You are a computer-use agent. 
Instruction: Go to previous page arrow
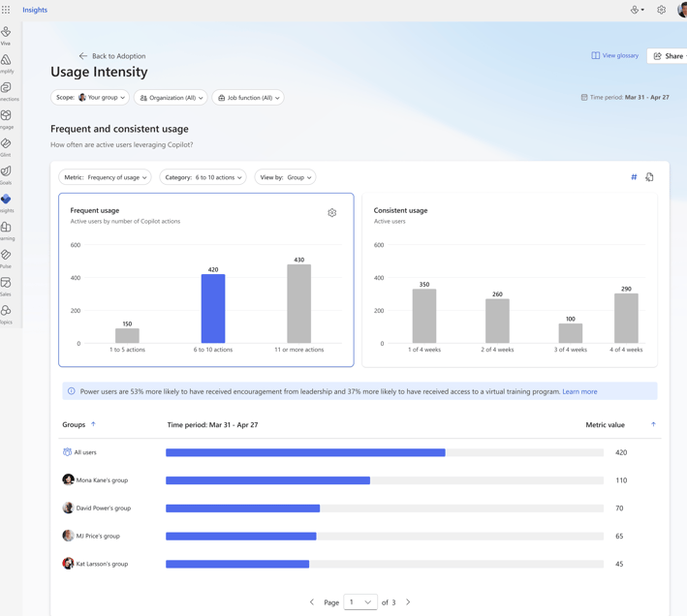[x=312, y=602]
